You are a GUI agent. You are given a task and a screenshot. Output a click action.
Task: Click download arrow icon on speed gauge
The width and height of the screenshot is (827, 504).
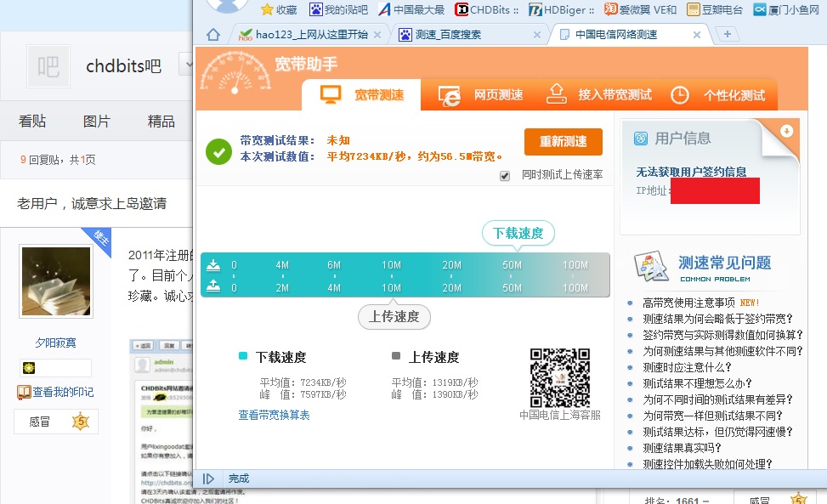pyautogui.click(x=213, y=264)
